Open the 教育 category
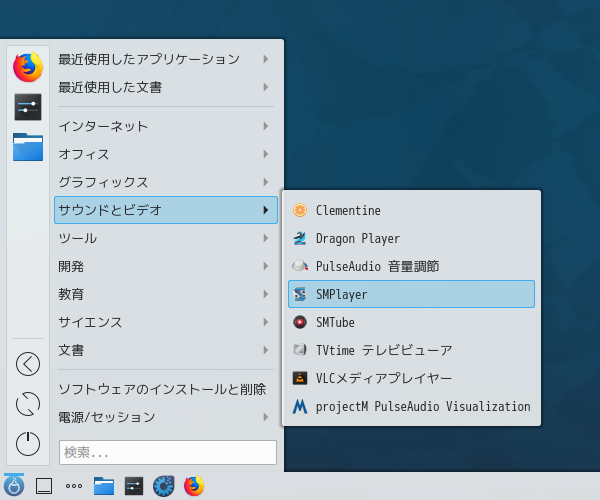Image resolution: width=600 pixels, height=500 pixels. coord(166,294)
